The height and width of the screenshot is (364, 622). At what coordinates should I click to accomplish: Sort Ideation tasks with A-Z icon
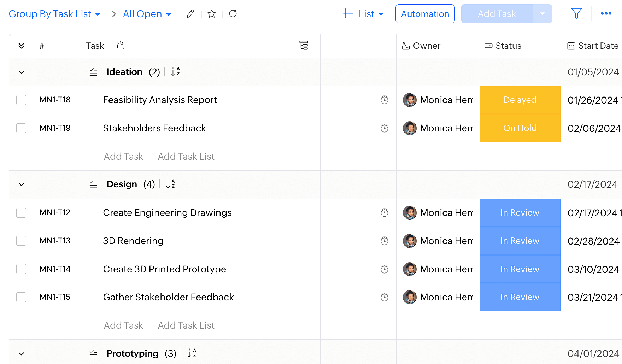pos(175,72)
